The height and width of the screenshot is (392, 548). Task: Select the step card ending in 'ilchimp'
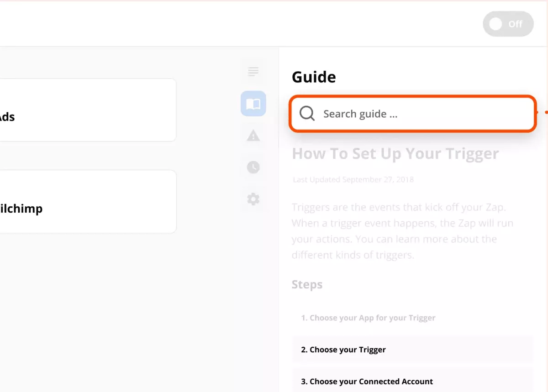coord(88,202)
